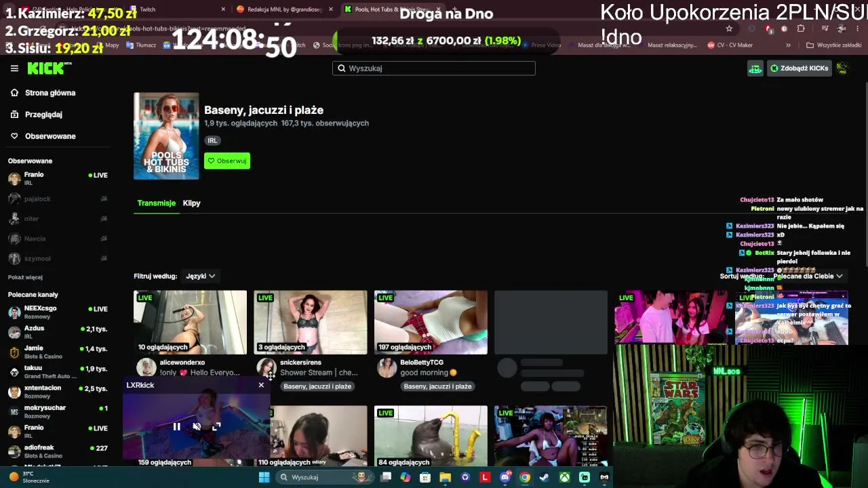Open recommended channel NEEXcsgo

point(58,312)
